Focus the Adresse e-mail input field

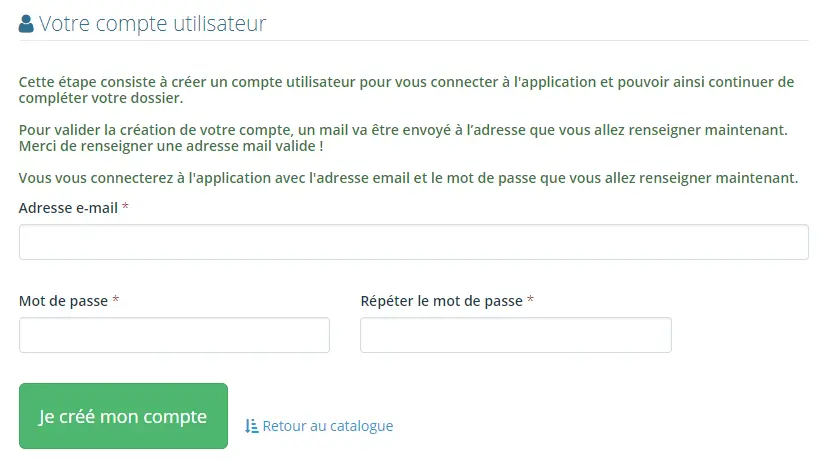click(x=413, y=242)
